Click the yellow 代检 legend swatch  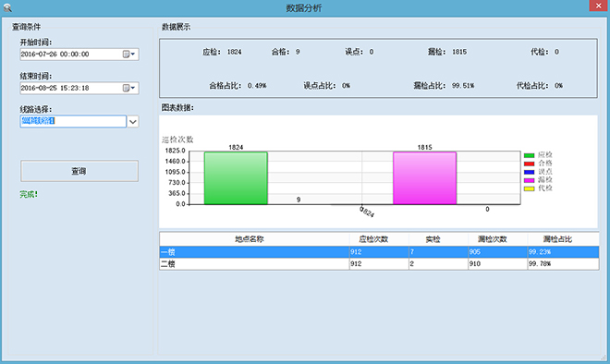529,188
